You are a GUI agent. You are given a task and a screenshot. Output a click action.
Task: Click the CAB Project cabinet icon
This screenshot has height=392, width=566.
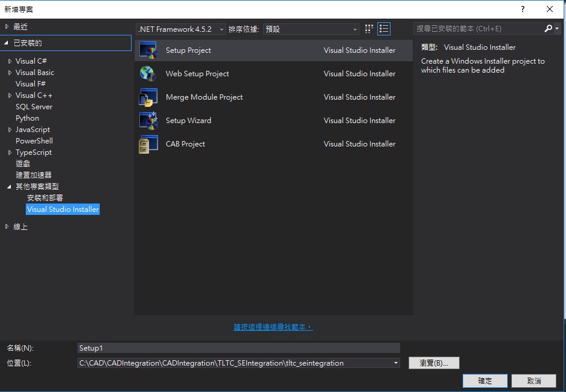coord(148,144)
